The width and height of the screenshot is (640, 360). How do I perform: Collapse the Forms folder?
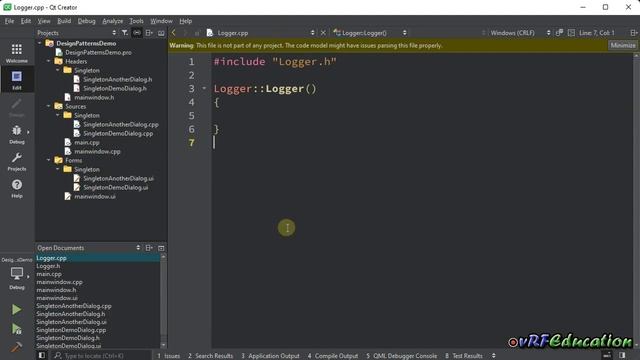[x=49, y=160]
